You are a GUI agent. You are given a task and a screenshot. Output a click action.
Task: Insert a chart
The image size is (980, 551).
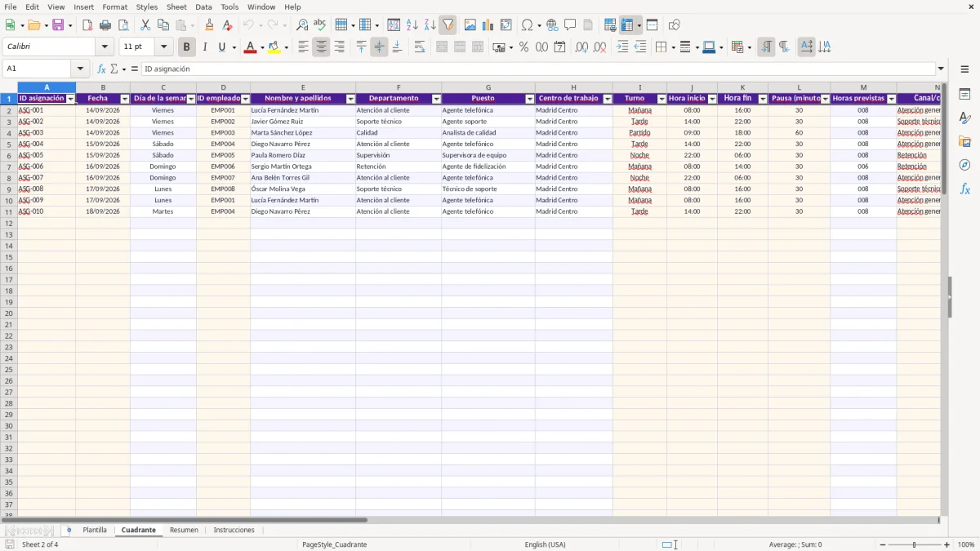point(488,24)
